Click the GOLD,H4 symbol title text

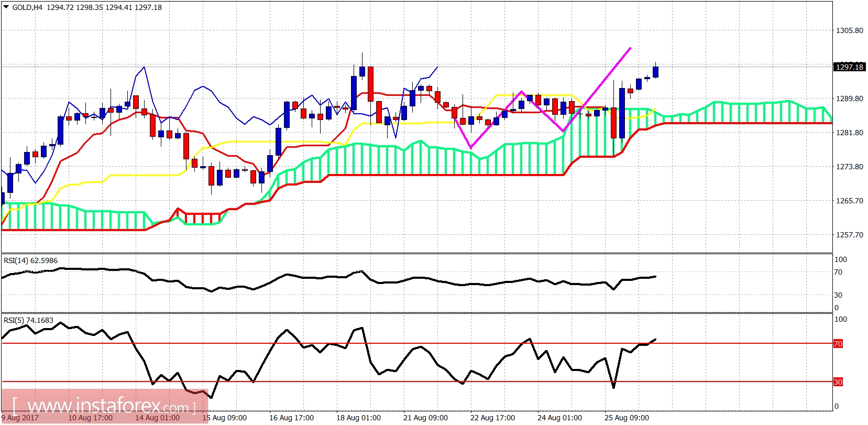coord(27,7)
